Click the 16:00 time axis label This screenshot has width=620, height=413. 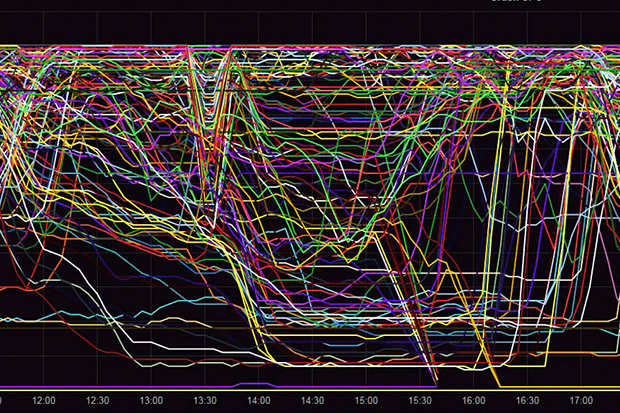pos(474,401)
